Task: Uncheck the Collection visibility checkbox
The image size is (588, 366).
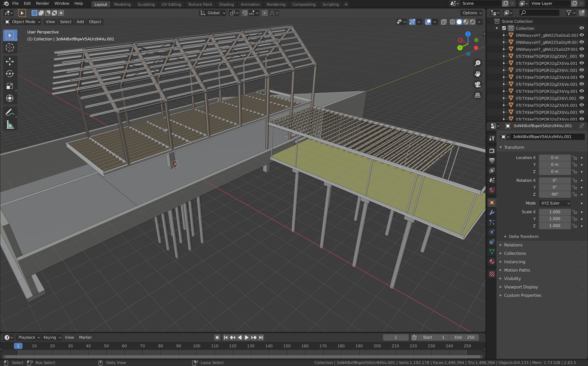Action: coord(504,28)
